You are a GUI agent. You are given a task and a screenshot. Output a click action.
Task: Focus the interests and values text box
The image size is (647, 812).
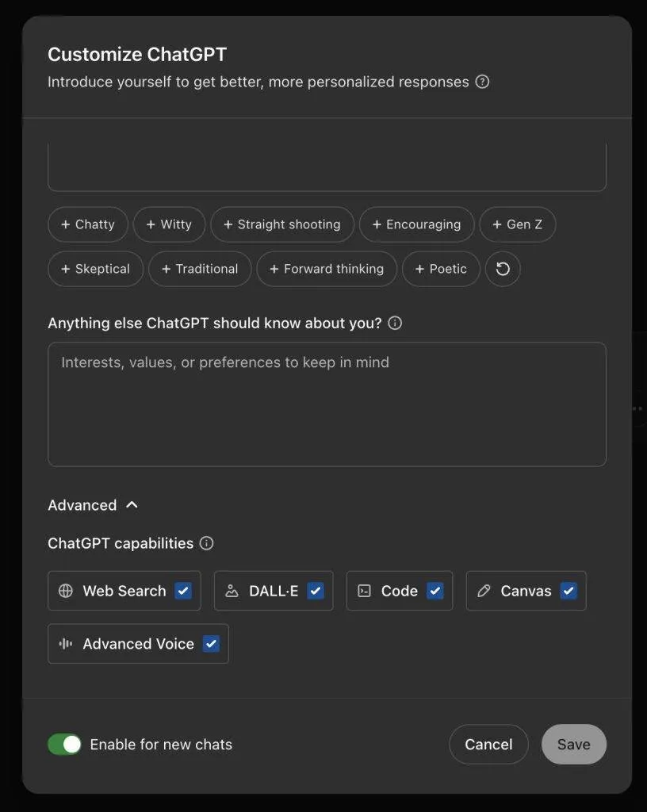click(x=327, y=404)
